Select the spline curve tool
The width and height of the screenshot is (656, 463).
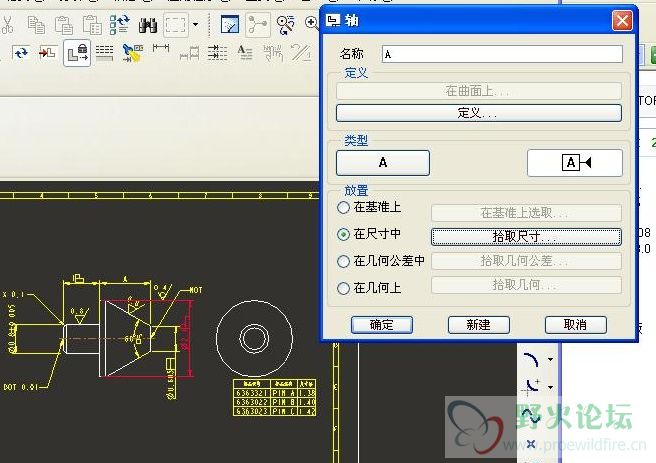click(x=530, y=416)
